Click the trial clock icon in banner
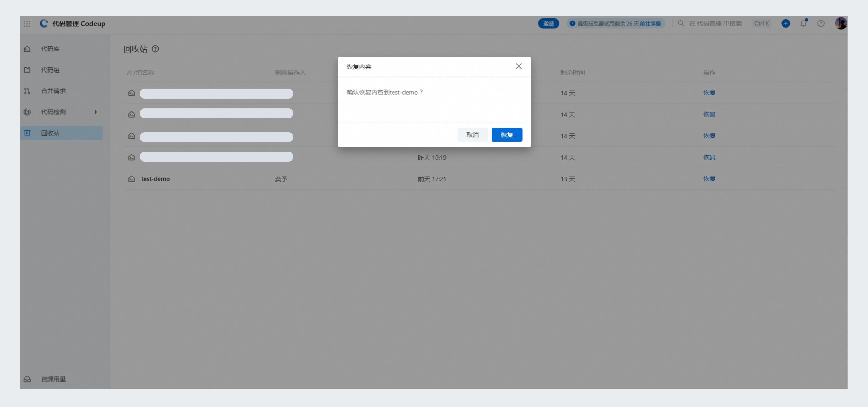The width and height of the screenshot is (868, 407). [x=572, y=24]
